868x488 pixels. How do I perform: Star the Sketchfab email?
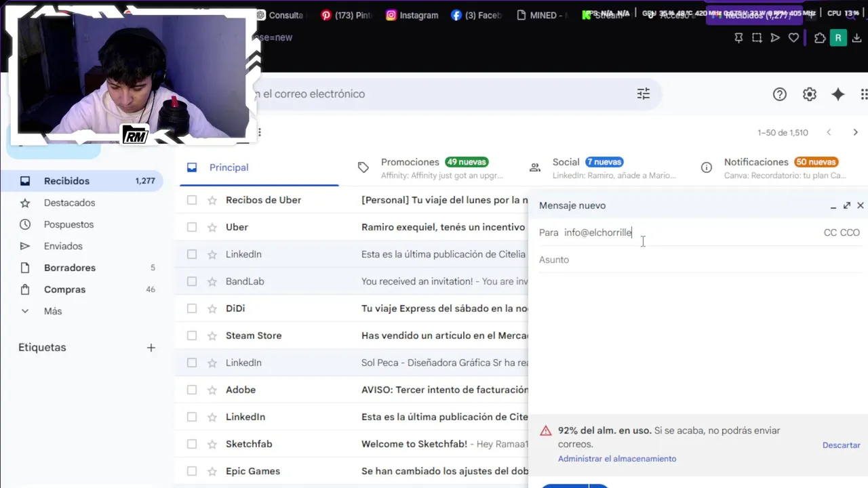tap(212, 444)
